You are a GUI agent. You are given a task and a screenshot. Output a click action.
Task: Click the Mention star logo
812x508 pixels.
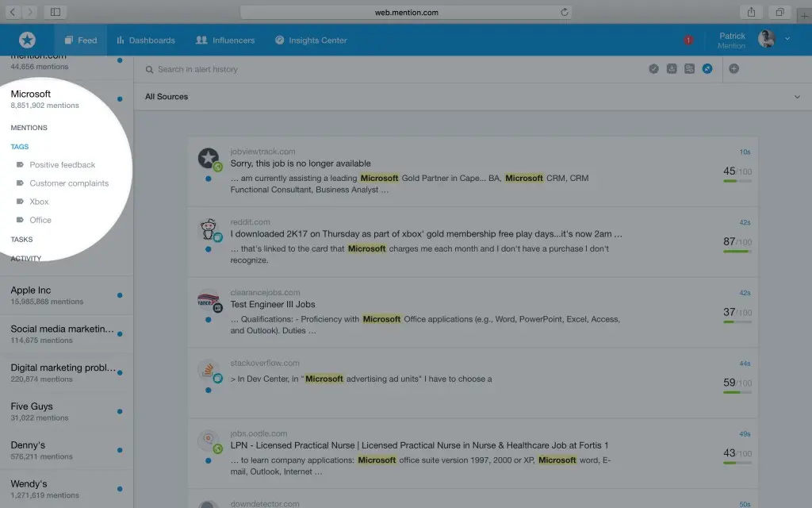coord(27,40)
